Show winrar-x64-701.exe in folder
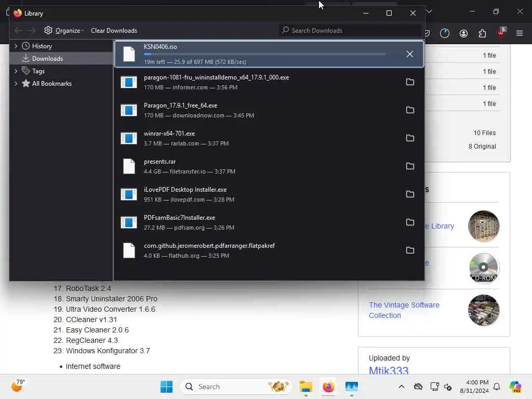Screen dimensions: 532x399 pyautogui.click(x=410, y=138)
